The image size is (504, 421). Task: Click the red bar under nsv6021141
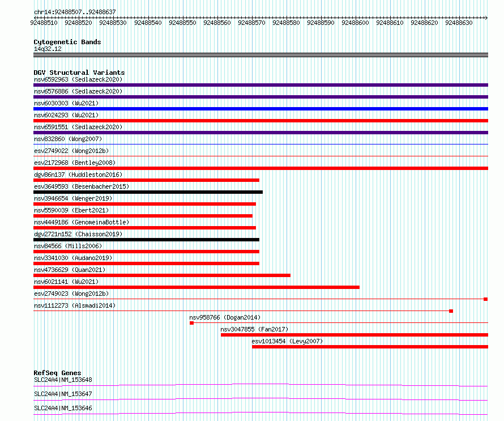tap(197, 287)
